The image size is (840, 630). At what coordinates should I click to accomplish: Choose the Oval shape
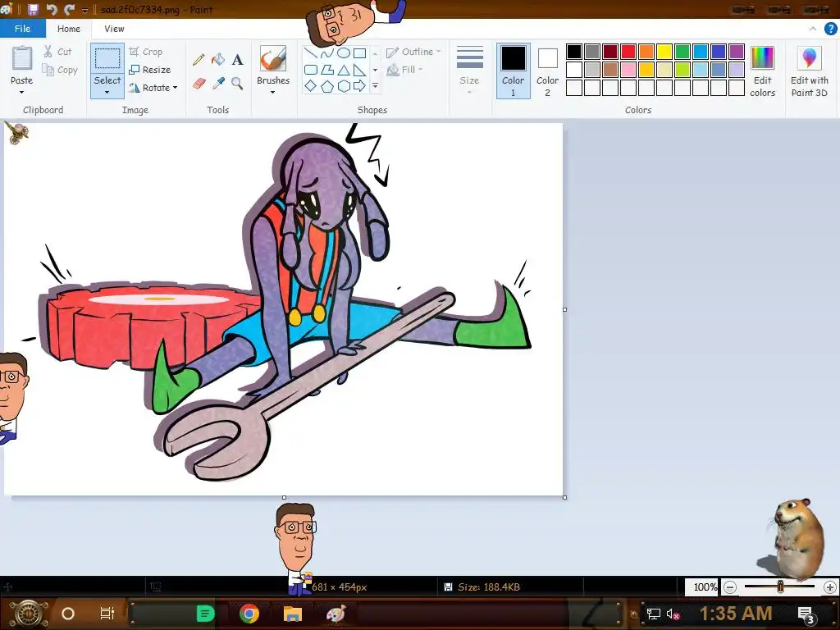[344, 53]
